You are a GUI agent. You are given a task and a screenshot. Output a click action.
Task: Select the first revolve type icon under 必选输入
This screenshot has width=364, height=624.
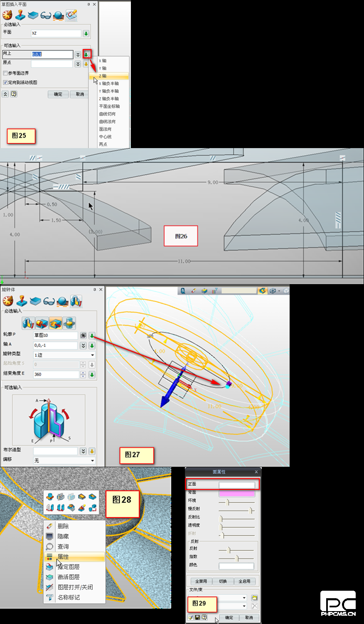point(28,323)
